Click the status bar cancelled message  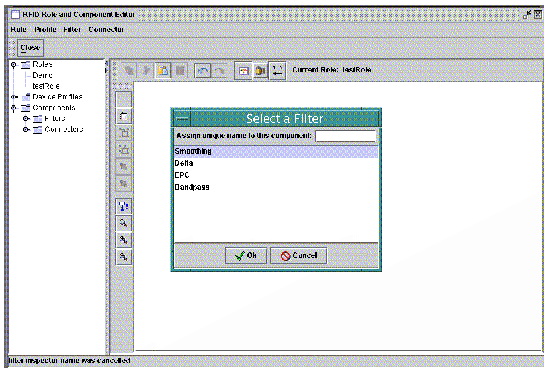click(x=69, y=360)
